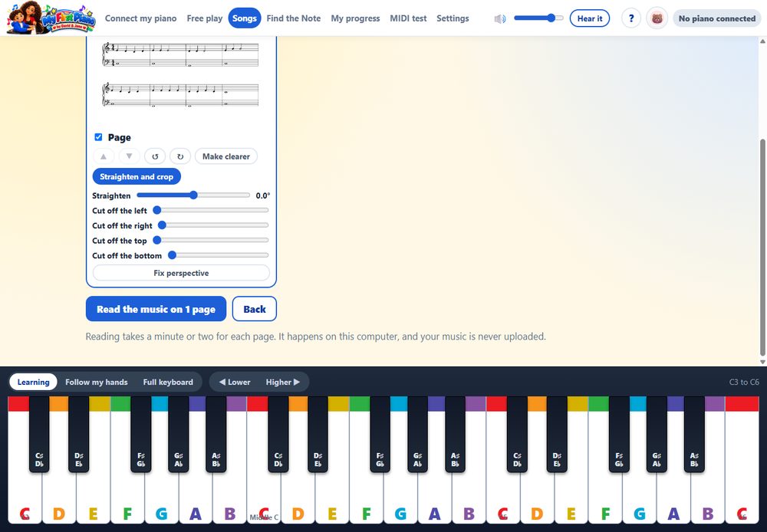Click the Back button

(255, 309)
